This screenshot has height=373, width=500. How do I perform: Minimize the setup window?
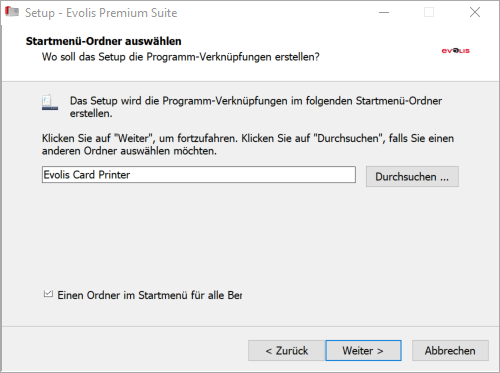(384, 12)
